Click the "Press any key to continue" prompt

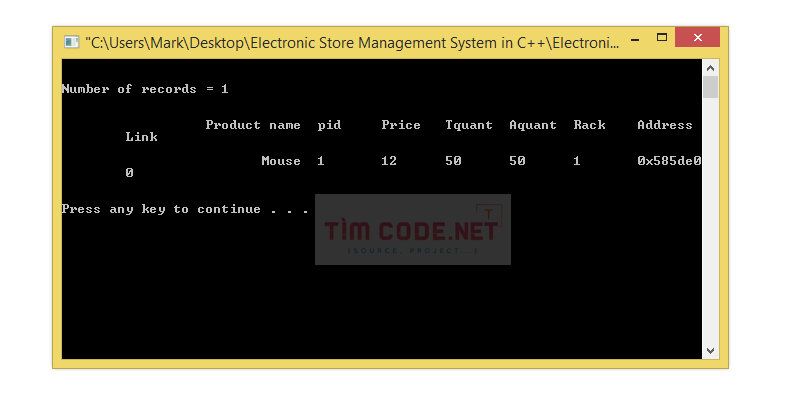coord(185,210)
